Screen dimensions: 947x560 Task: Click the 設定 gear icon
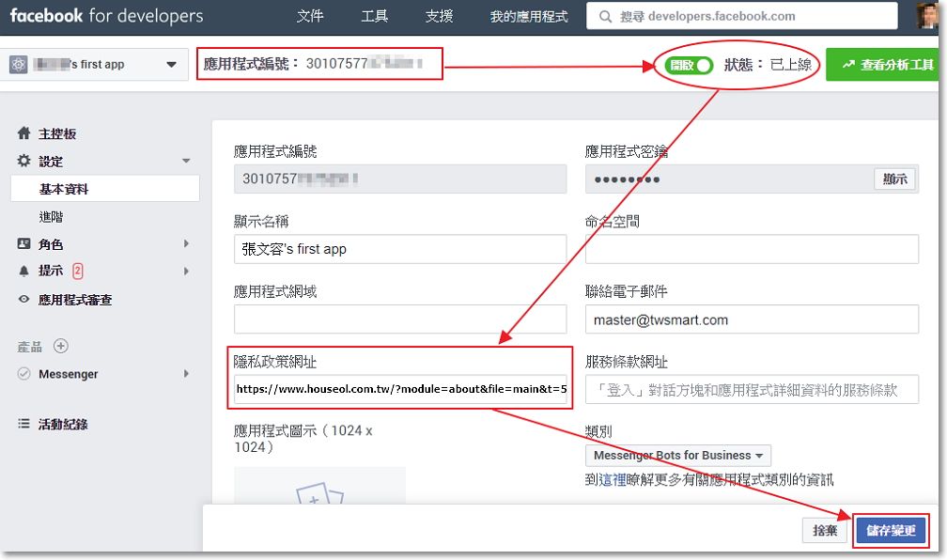pyautogui.click(x=24, y=162)
